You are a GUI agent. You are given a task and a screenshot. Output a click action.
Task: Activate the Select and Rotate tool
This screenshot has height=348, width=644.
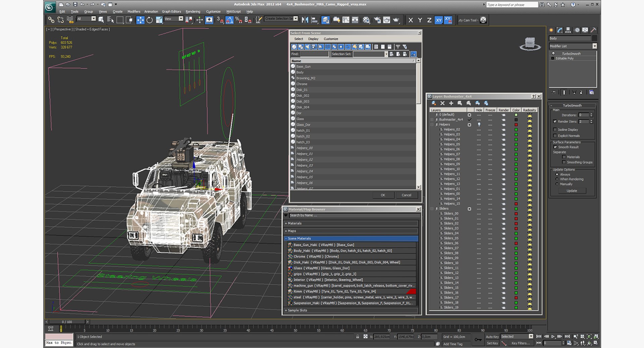point(150,20)
